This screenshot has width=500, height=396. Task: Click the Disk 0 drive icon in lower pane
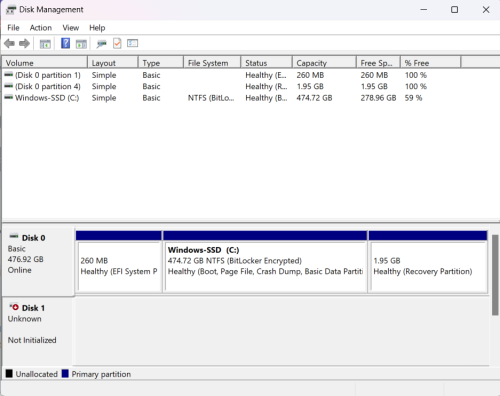tap(14, 237)
